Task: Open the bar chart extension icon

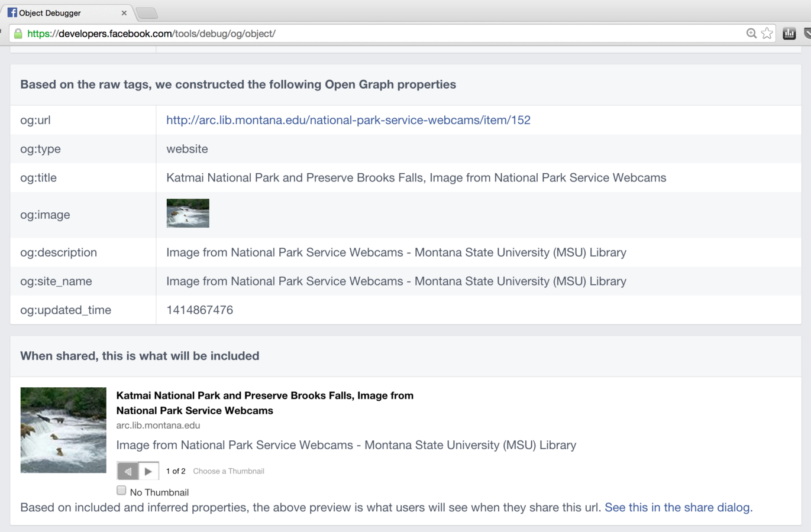Action: [x=789, y=34]
